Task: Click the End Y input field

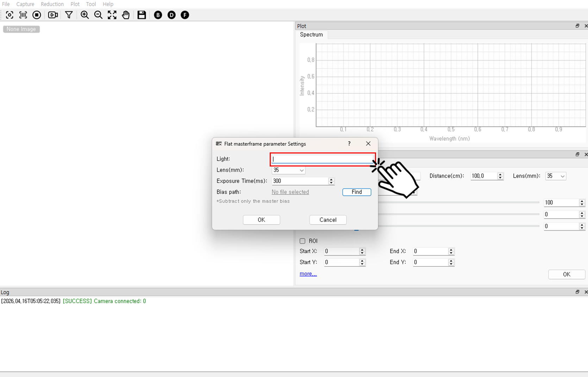Action: tap(431, 262)
